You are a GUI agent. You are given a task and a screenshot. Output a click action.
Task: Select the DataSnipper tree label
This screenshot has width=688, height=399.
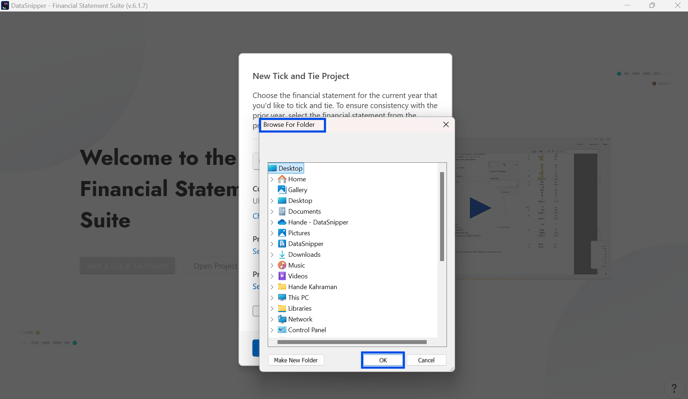[306, 244]
